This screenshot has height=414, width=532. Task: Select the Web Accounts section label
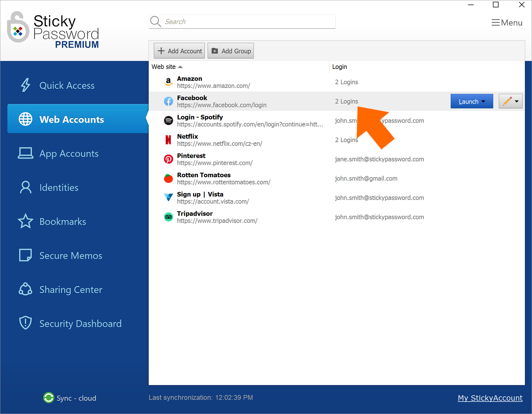[72, 119]
